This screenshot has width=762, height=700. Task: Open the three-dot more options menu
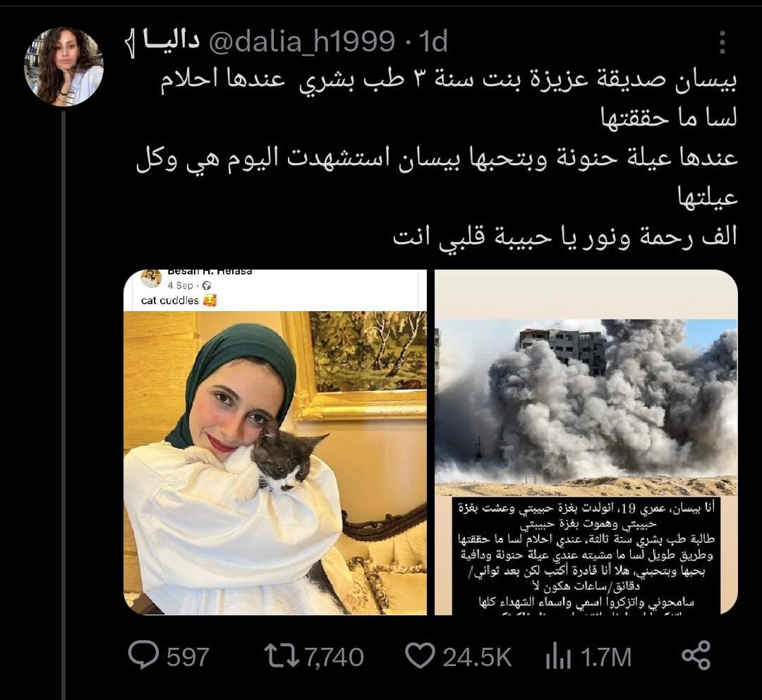point(722,42)
